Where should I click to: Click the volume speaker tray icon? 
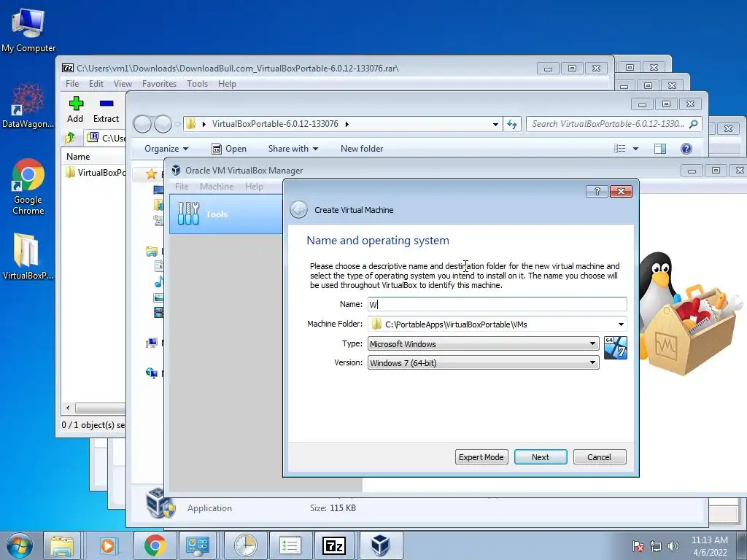click(x=673, y=546)
